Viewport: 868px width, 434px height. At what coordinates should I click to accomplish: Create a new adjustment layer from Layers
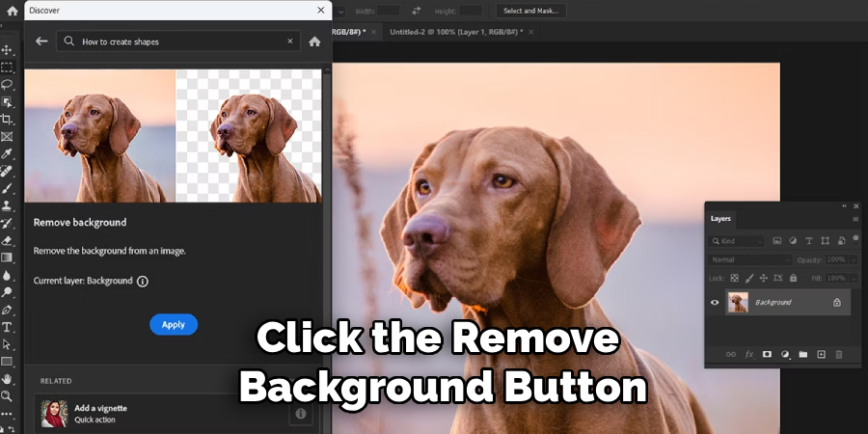785,354
